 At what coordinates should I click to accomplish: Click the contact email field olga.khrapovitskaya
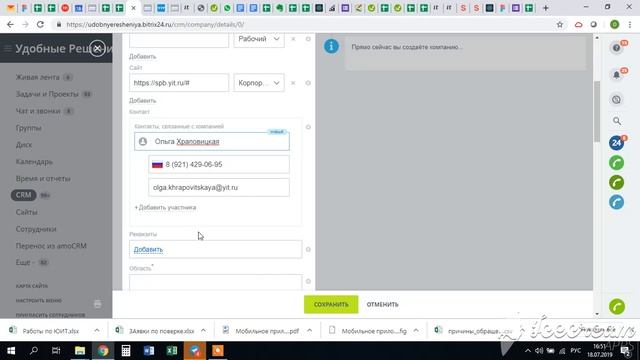(219, 187)
